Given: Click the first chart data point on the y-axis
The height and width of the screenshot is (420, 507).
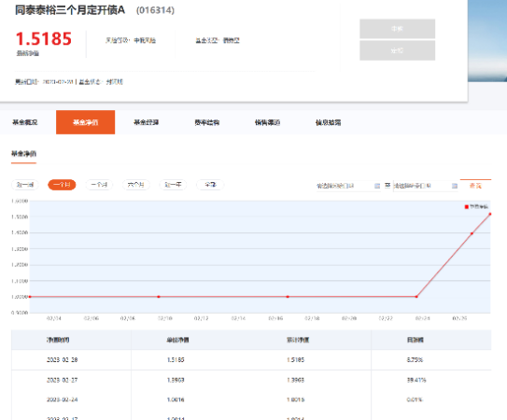Looking at the screenshot, I should tap(30, 297).
